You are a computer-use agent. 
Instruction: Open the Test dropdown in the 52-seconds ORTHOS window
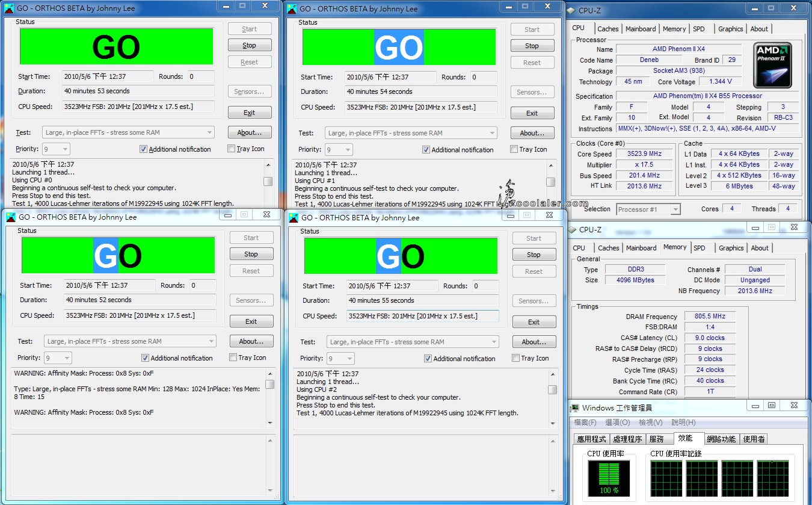pyautogui.click(x=130, y=341)
